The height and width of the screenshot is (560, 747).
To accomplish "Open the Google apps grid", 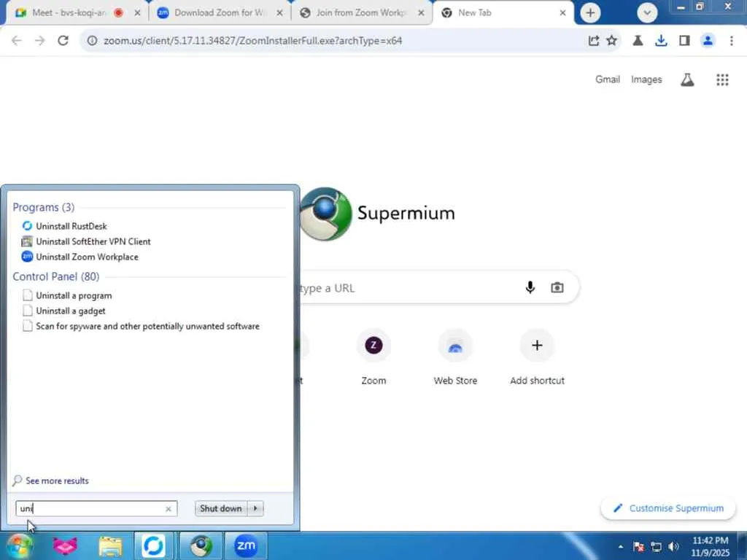I will [x=722, y=79].
